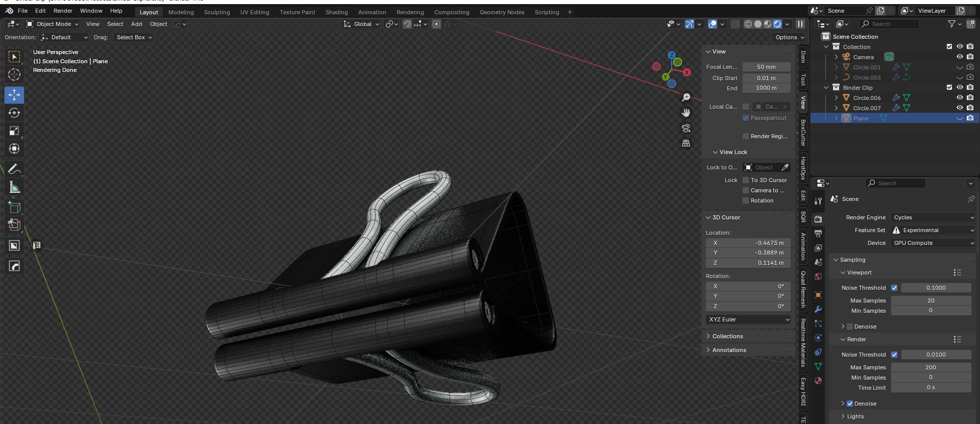The image size is (980, 424).
Task: Switch to rendered viewport shading
Action: pos(777,24)
